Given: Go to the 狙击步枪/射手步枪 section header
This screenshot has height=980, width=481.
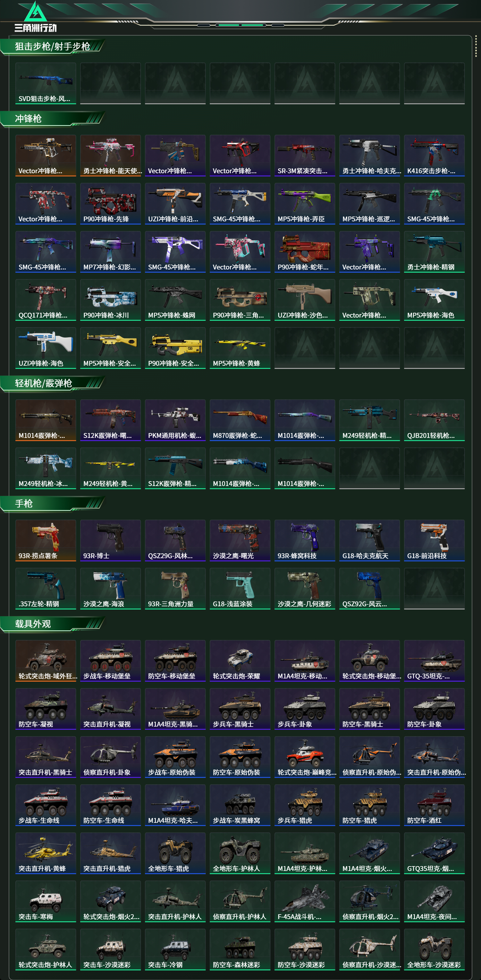Looking at the screenshot, I should 53,47.
